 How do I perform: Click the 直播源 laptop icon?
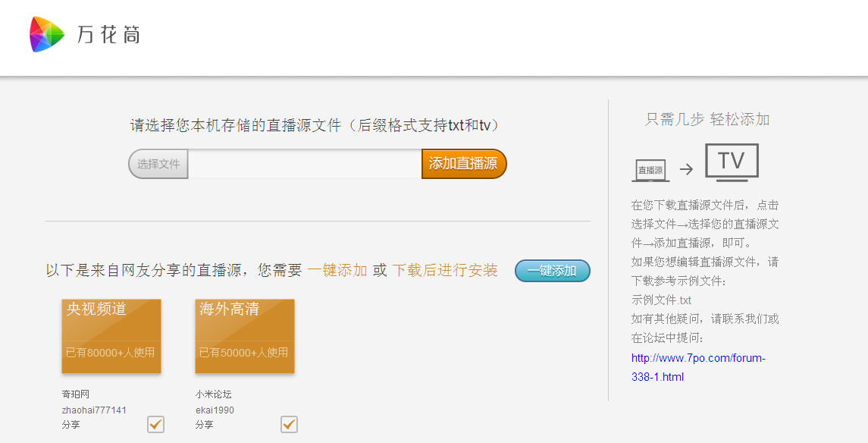click(x=650, y=169)
